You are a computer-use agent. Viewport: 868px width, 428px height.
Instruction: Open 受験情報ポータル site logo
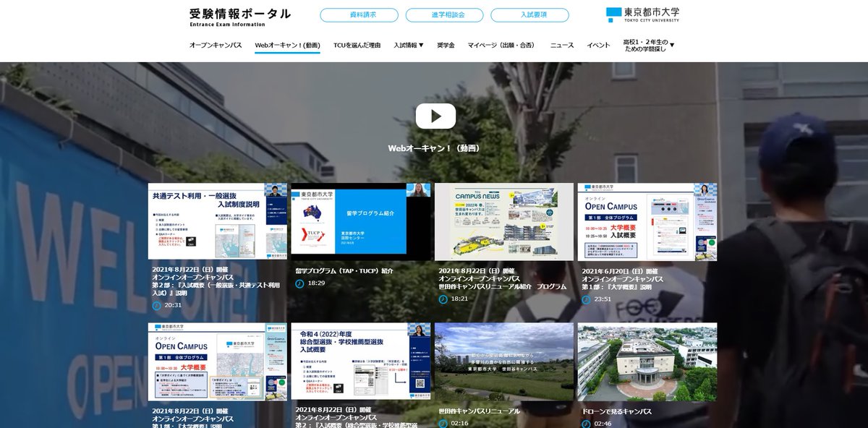click(x=239, y=17)
